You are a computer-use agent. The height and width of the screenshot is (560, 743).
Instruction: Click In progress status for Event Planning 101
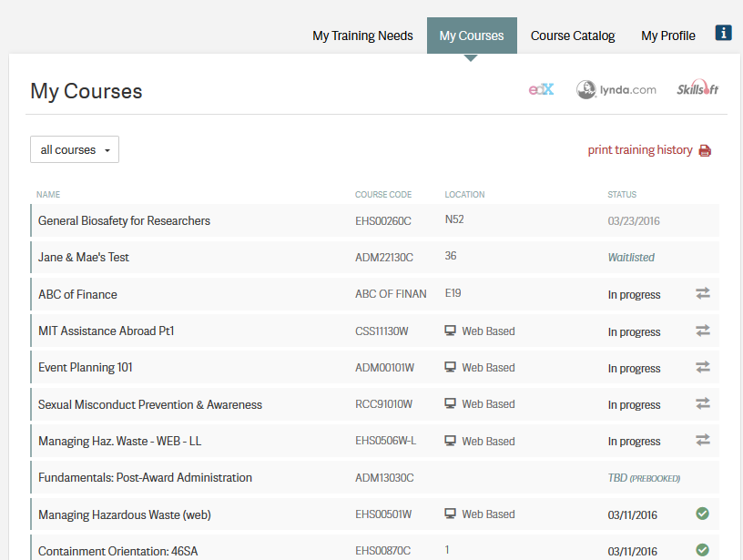tap(634, 368)
